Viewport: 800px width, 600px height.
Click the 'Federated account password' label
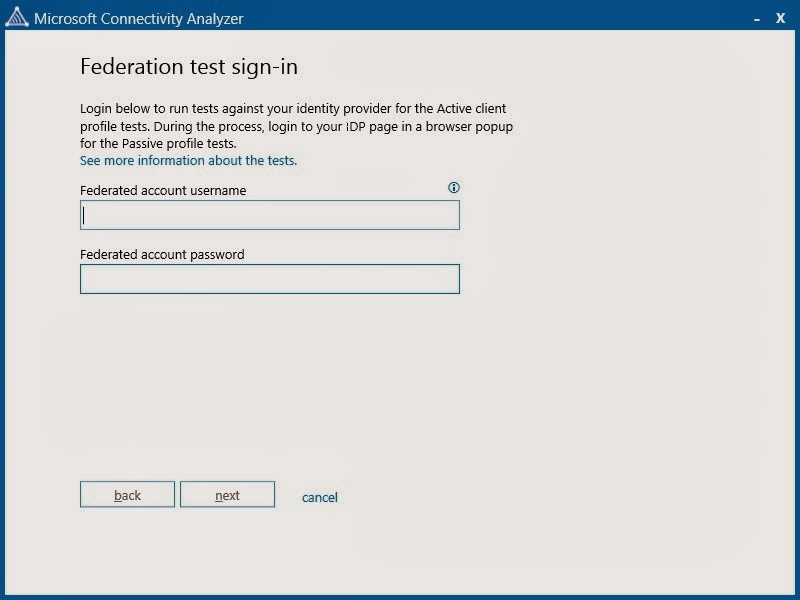(162, 254)
